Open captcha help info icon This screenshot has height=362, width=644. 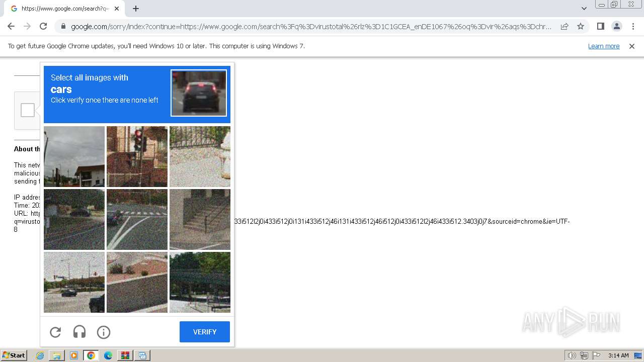pos(104,332)
